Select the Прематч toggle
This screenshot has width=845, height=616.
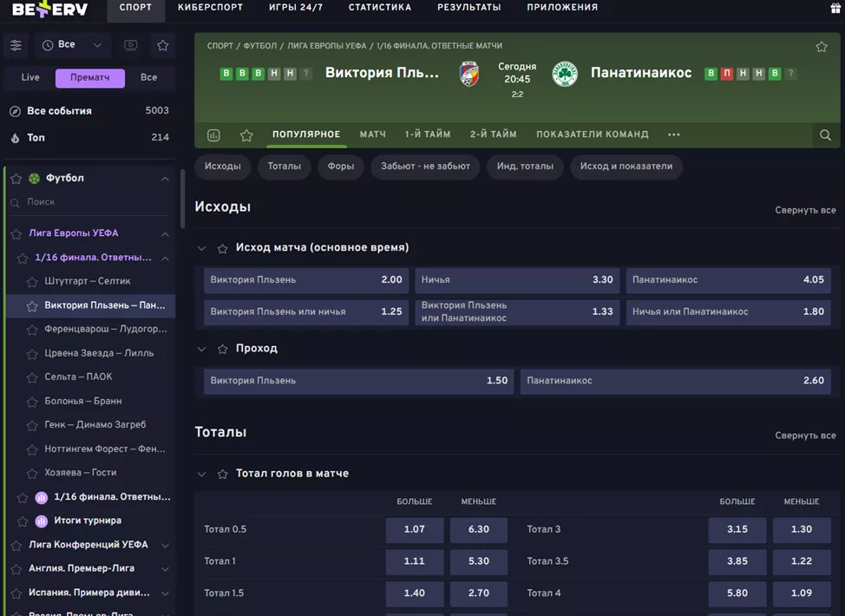(90, 78)
